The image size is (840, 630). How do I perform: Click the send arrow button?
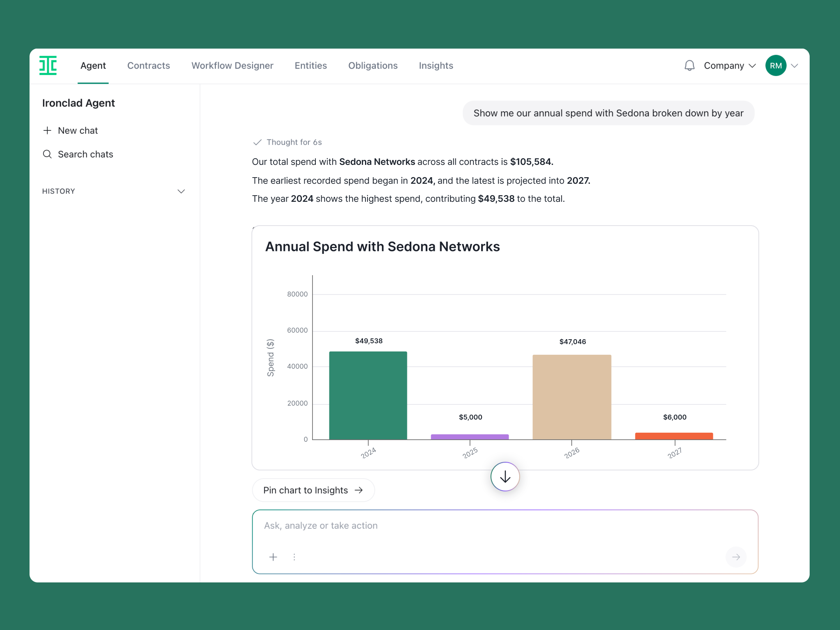click(736, 557)
